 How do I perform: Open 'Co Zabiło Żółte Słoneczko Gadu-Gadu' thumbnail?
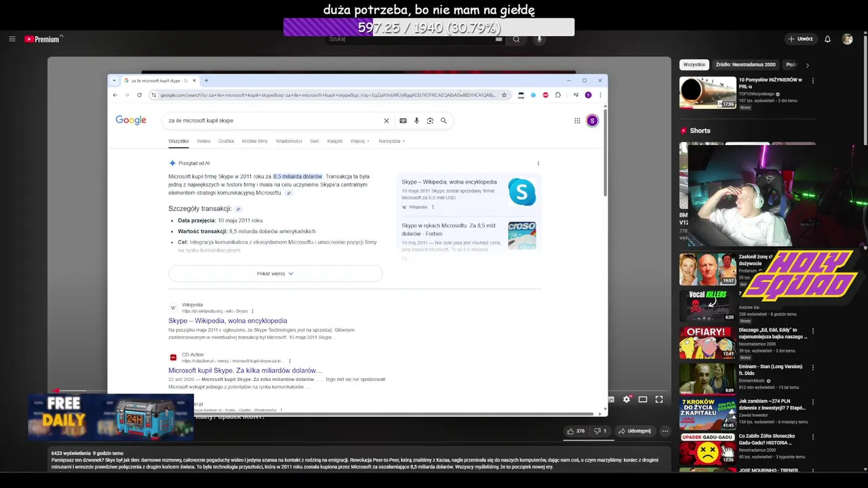point(708,449)
